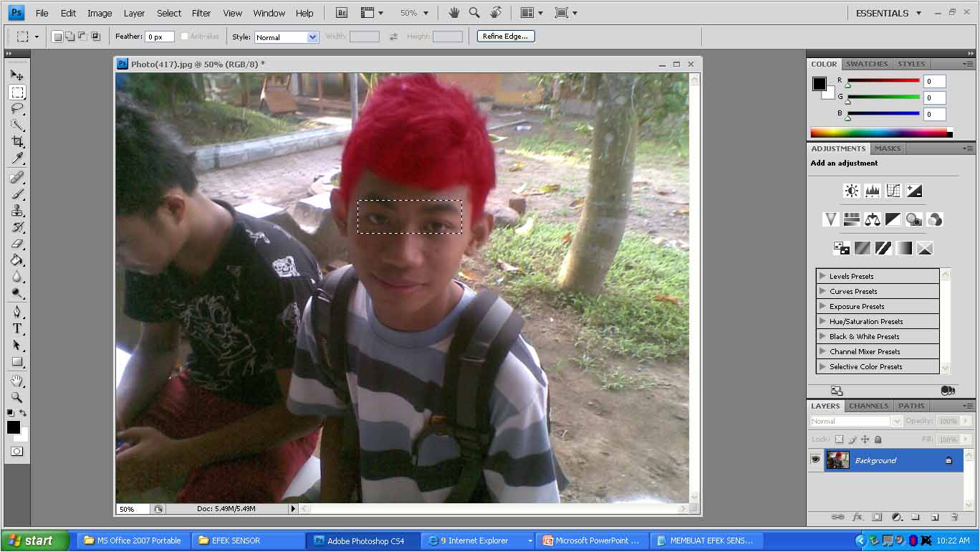The width and height of the screenshot is (980, 552).
Task: Select the Eraser tool
Action: [17, 244]
